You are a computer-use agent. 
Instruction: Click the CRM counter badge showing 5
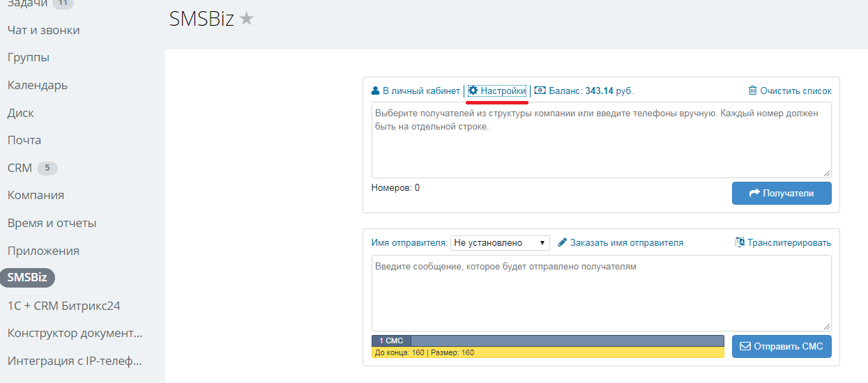tap(47, 168)
